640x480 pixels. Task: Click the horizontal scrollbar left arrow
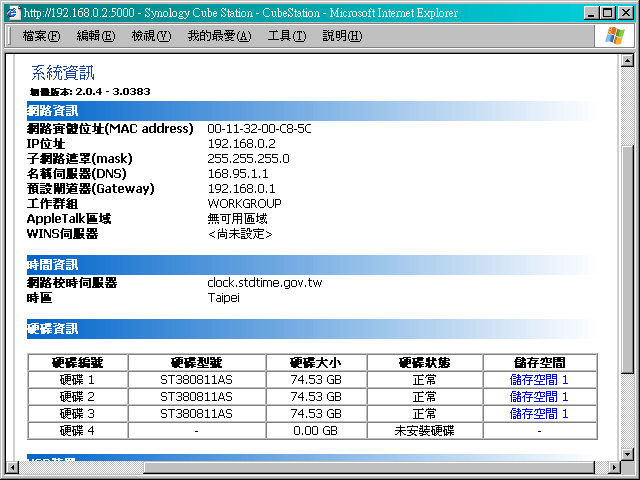point(13,467)
